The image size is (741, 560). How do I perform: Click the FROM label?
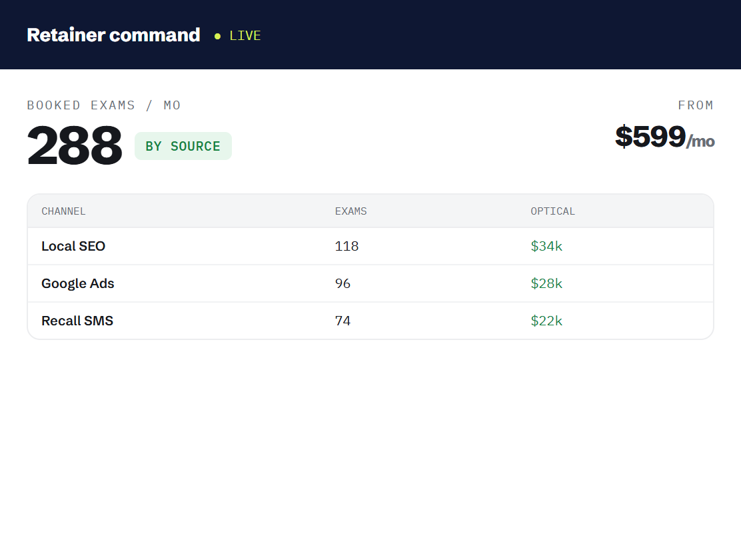point(696,105)
